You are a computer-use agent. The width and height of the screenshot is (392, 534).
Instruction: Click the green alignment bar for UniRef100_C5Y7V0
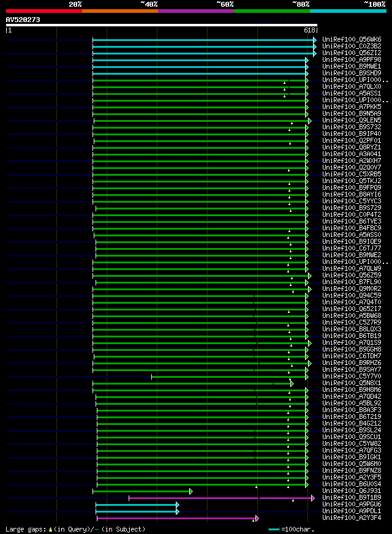(x=230, y=377)
